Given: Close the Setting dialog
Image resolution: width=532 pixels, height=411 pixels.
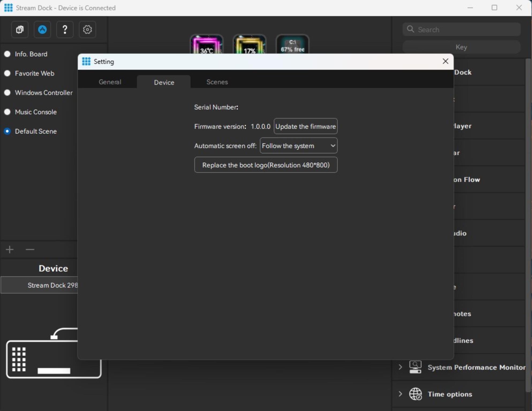Looking at the screenshot, I should (445, 61).
